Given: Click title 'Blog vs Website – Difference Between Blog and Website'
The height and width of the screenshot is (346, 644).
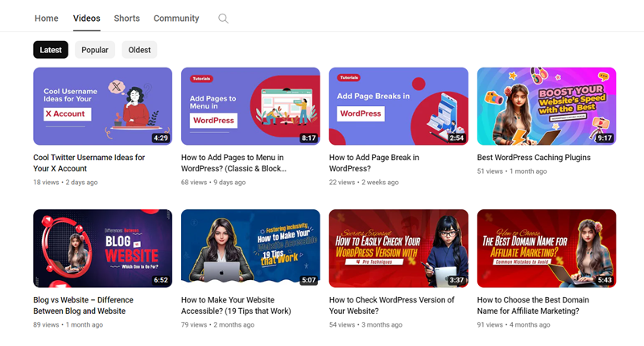Looking at the screenshot, I should (84, 306).
